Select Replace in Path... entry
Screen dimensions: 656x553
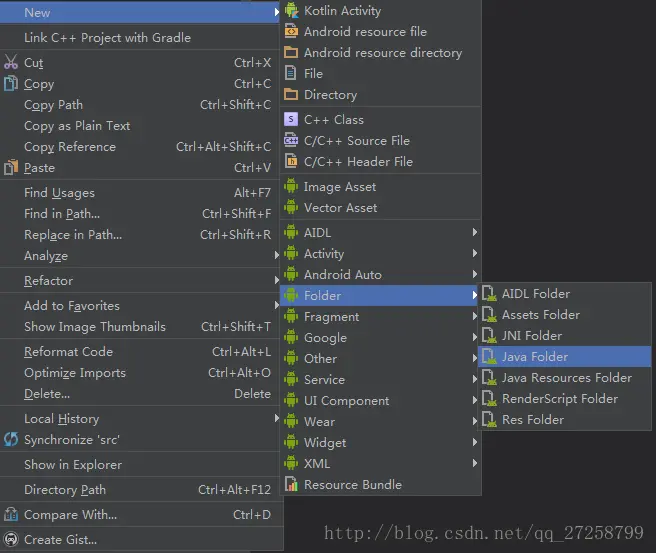pyautogui.click(x=140, y=234)
